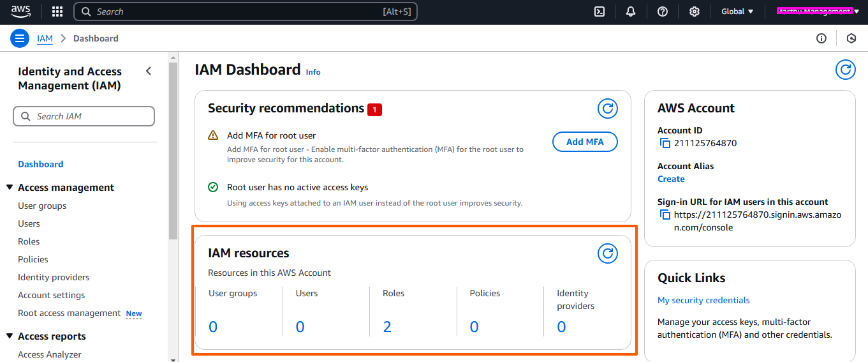The width and height of the screenshot is (868, 362).
Task: Click Create under Account Alias
Action: pyautogui.click(x=671, y=179)
